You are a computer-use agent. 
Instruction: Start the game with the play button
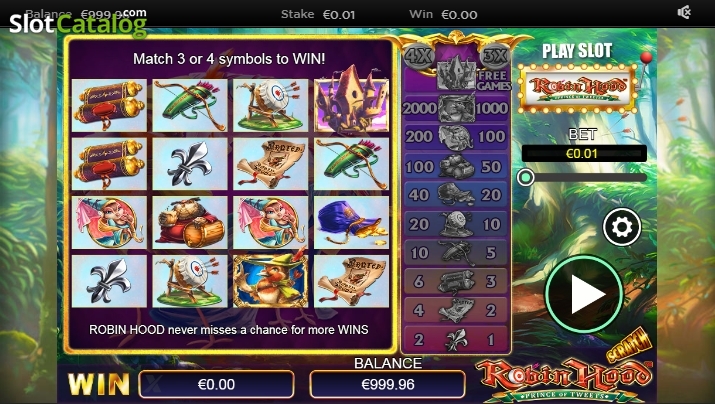coord(584,294)
